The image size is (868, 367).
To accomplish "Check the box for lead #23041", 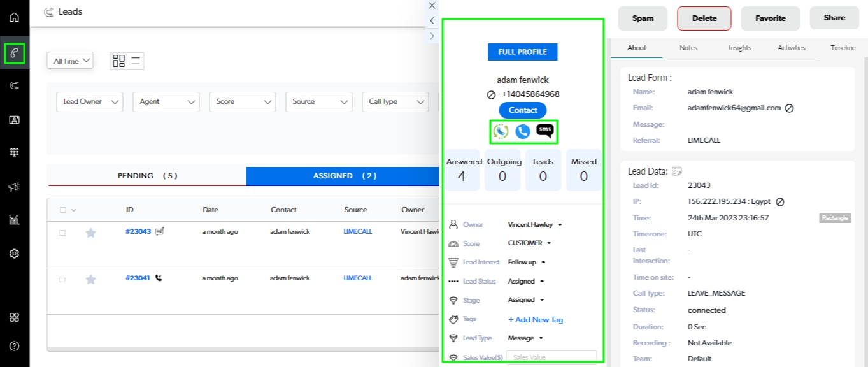I will 62,279.
